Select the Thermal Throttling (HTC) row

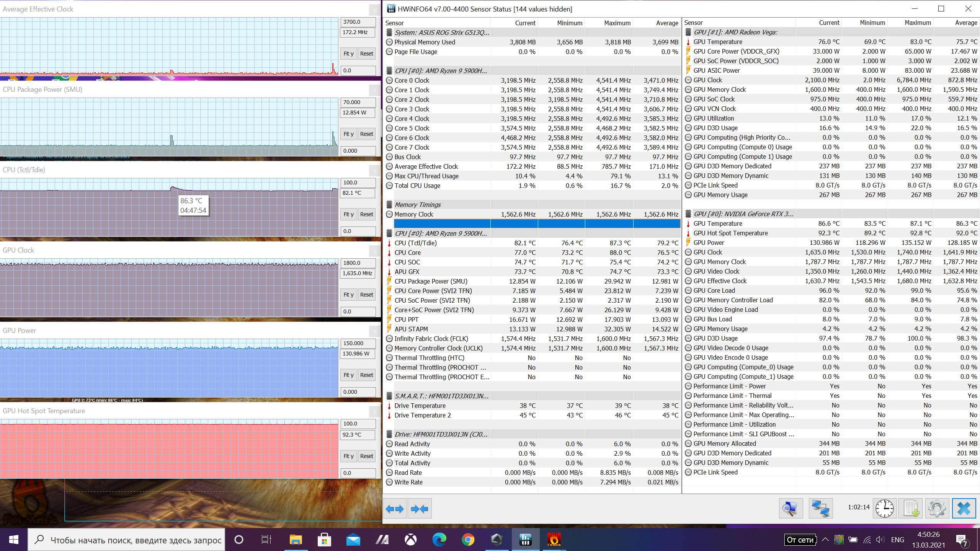[x=532, y=358]
